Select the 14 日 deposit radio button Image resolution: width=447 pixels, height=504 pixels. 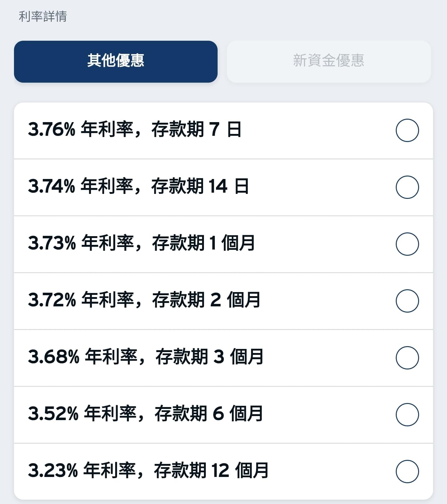point(407,187)
